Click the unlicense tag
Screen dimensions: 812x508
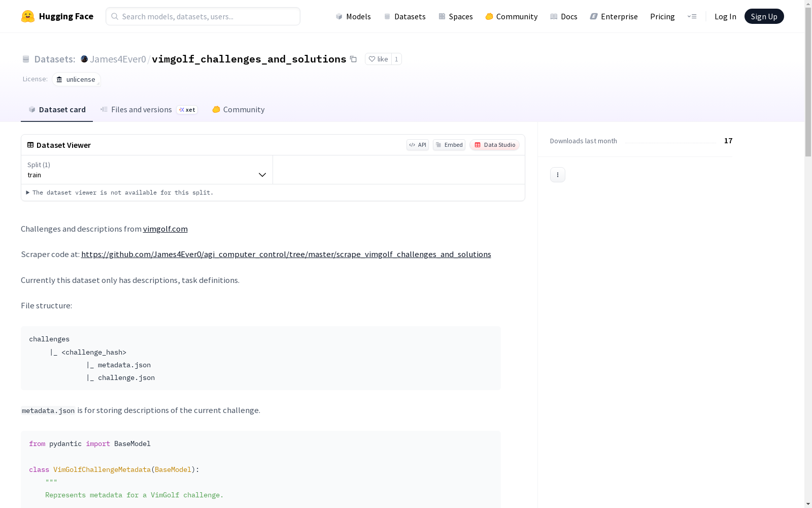tap(76, 79)
